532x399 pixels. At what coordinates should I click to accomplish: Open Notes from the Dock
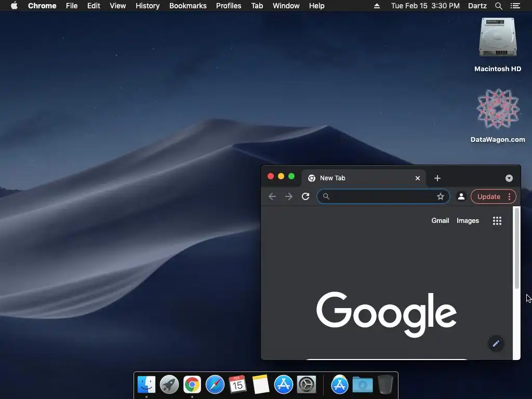[x=261, y=384]
